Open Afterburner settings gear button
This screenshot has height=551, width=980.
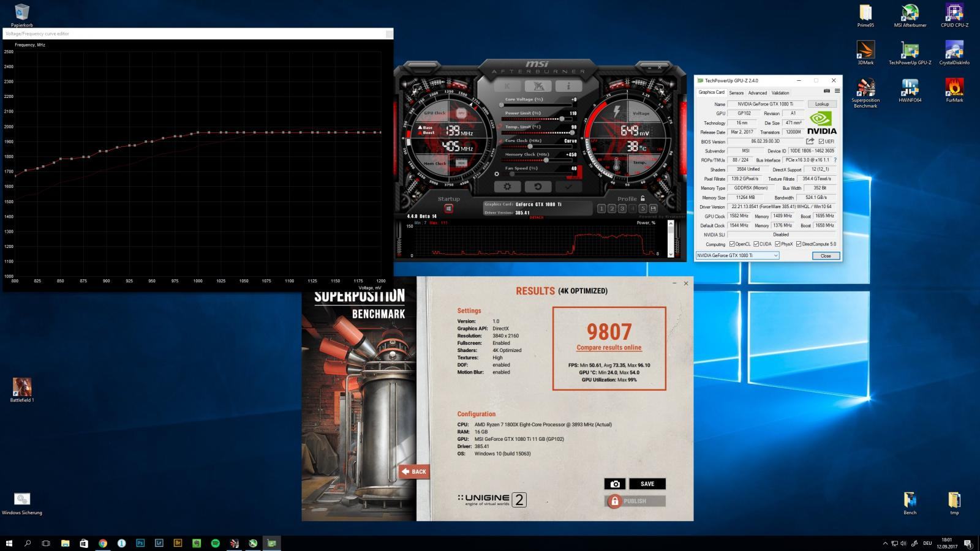coord(507,186)
